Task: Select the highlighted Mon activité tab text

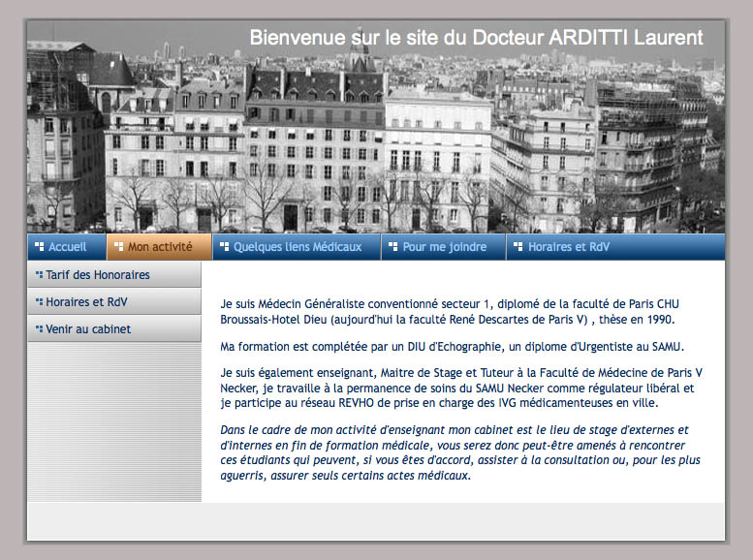Action: point(160,247)
